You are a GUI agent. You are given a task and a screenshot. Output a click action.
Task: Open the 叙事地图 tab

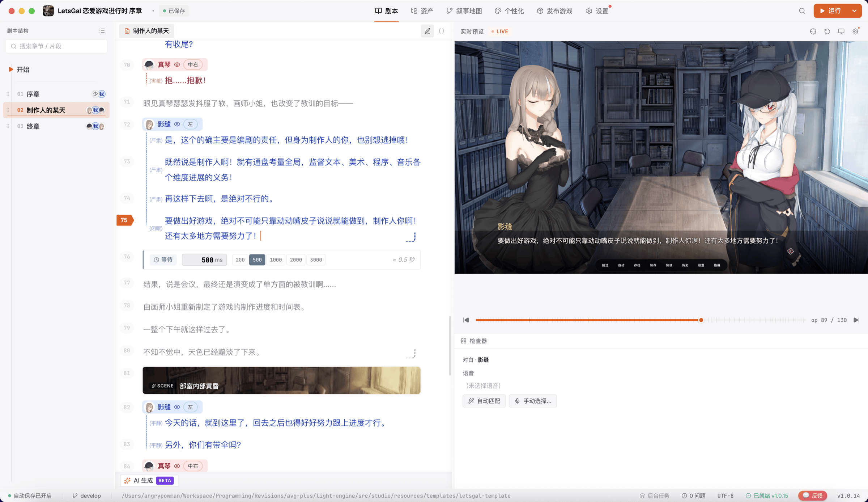coord(464,11)
